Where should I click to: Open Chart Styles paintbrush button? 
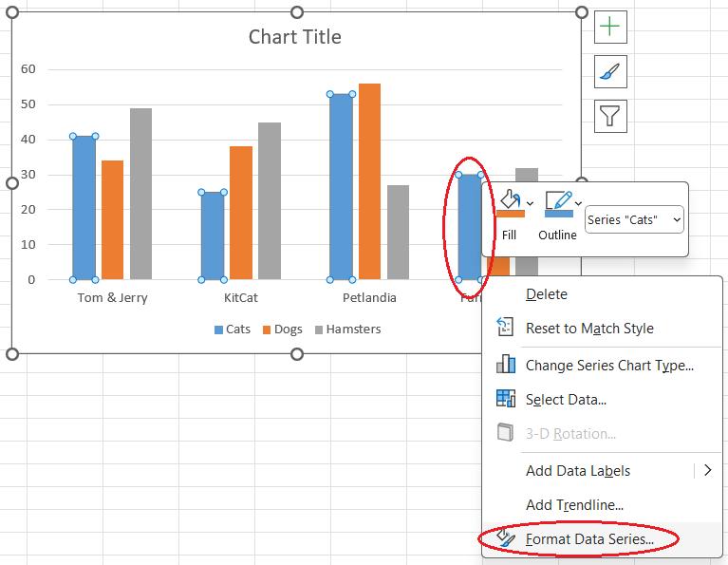point(610,72)
